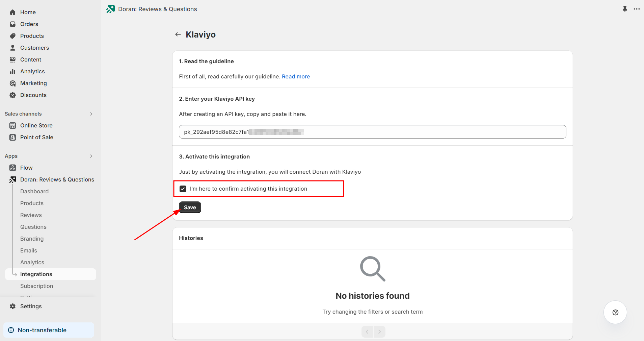This screenshot has height=341, width=644.
Task: Pin the app with the pin icon
Action: [x=625, y=9]
